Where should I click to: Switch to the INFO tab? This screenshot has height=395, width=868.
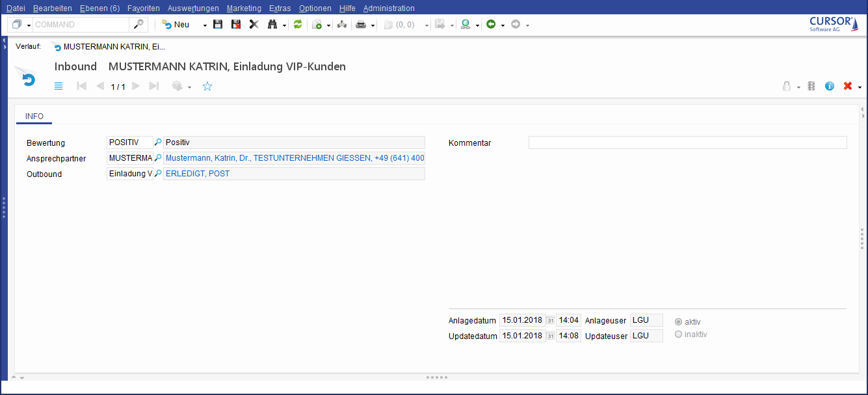pos(34,116)
